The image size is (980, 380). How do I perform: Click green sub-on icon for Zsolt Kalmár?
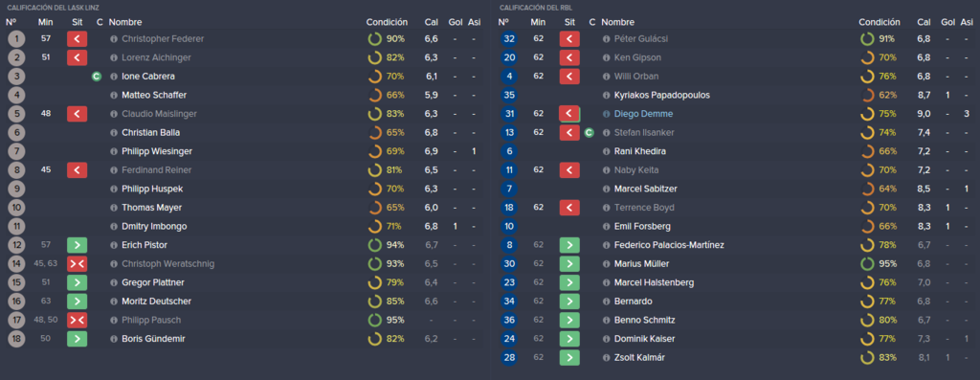(569, 357)
